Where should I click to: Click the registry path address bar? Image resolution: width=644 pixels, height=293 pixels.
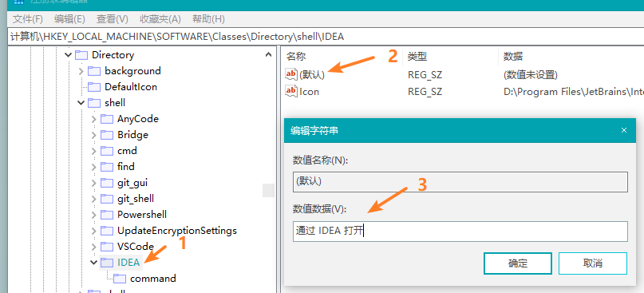coord(326,37)
